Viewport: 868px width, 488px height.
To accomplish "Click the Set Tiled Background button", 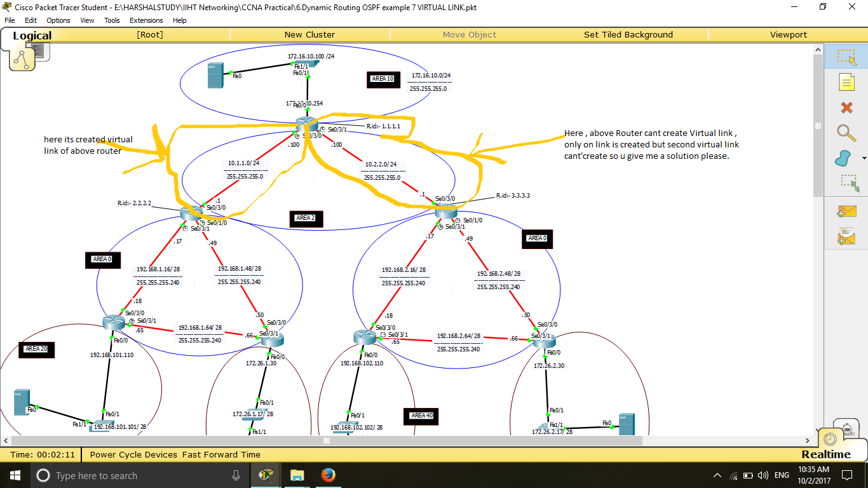I will pos(628,34).
